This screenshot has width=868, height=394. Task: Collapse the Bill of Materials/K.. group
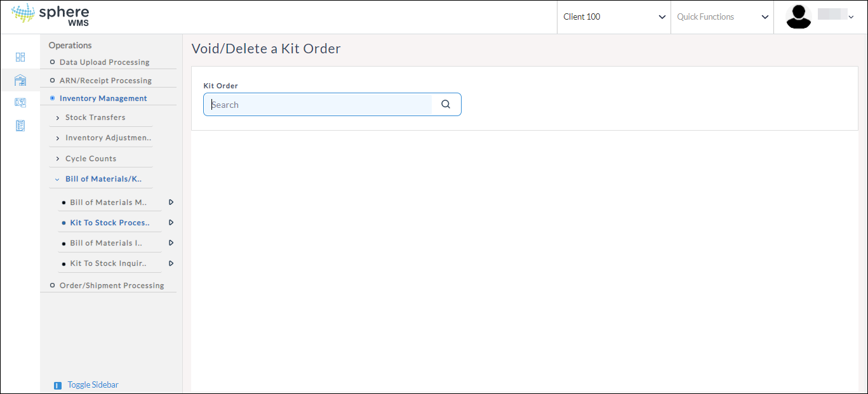coord(98,179)
